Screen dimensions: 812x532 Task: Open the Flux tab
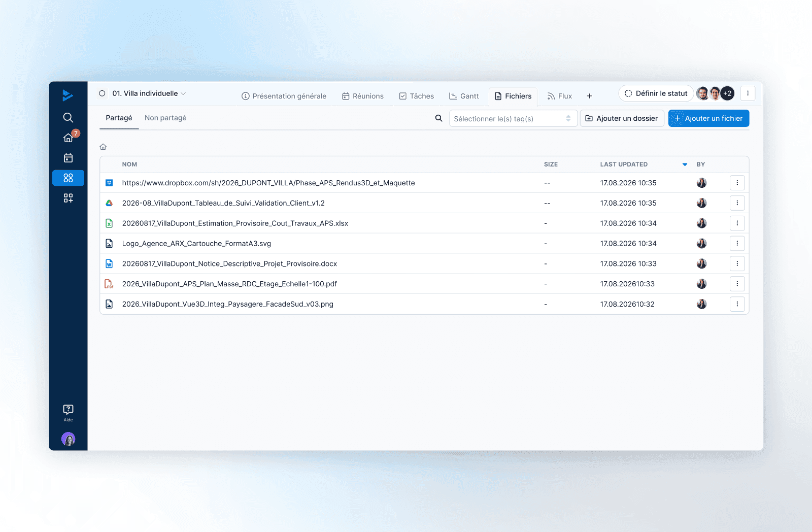tap(559, 96)
